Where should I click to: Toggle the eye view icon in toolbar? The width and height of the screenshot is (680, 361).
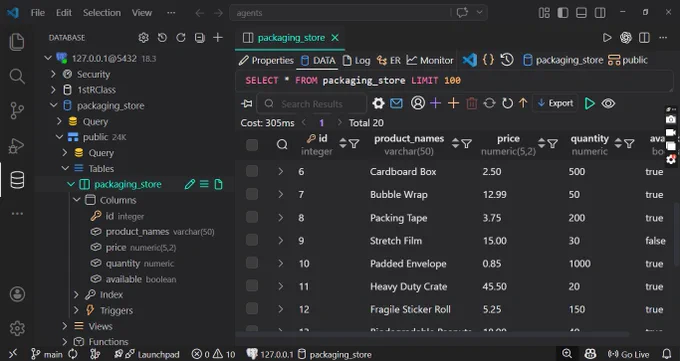coord(608,103)
